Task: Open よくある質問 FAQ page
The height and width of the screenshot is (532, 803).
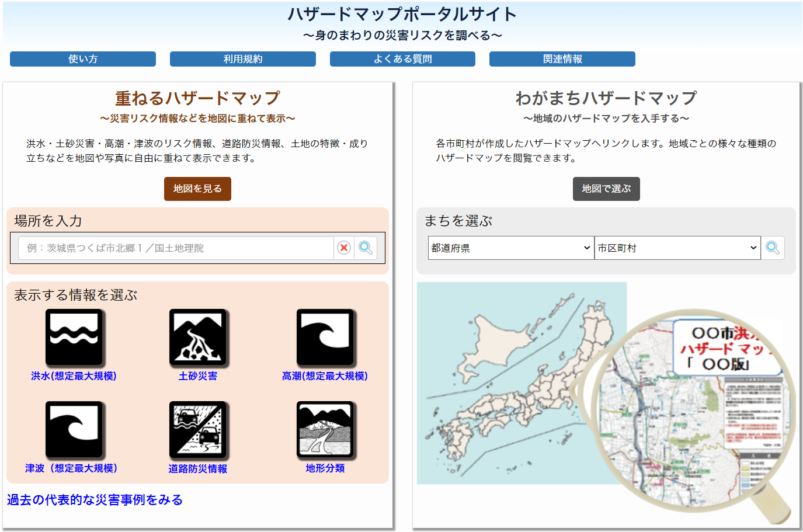Action: click(x=402, y=59)
